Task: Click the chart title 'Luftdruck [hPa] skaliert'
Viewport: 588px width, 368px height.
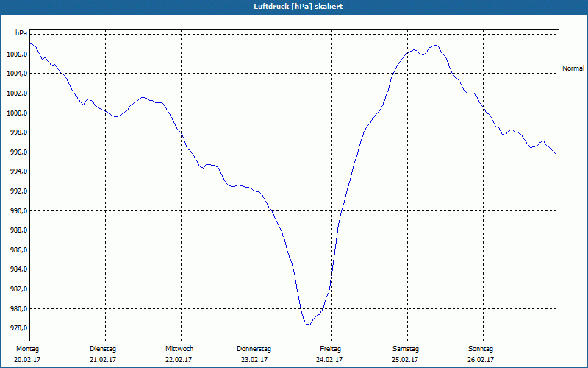Action: (298, 7)
